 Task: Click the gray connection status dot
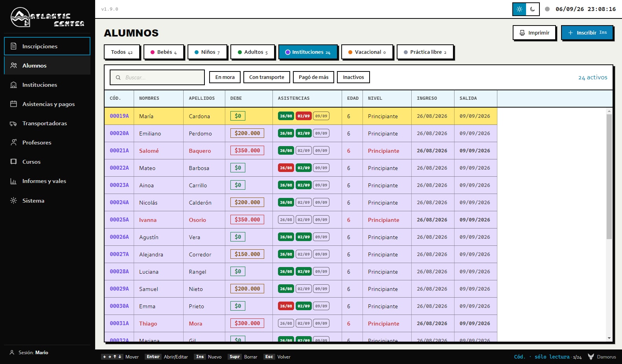(x=547, y=9)
